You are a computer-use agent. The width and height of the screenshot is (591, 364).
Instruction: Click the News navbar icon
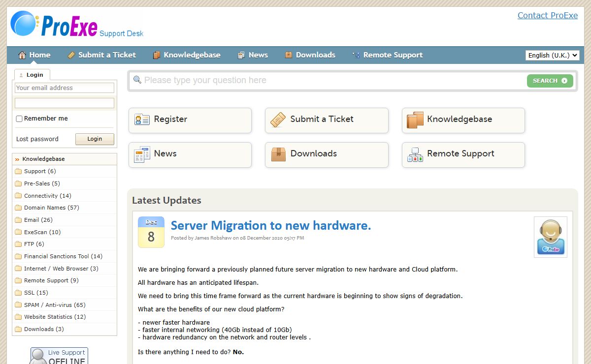[241, 55]
